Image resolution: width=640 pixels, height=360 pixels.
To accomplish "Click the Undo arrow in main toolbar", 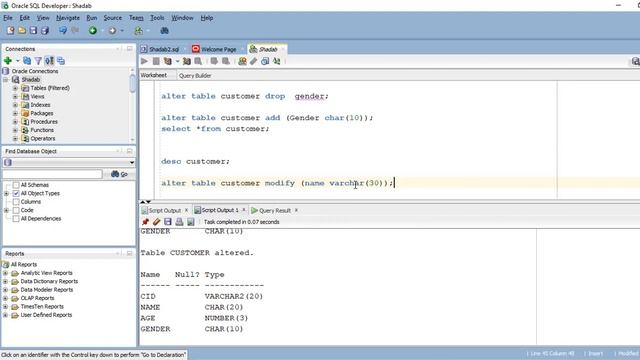I will pos(63,31).
